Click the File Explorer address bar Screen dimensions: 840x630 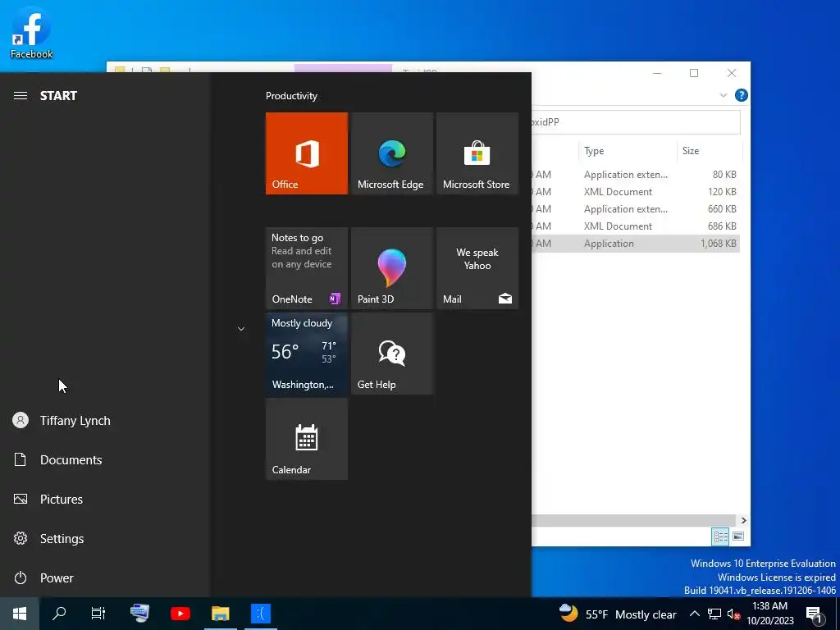[x=636, y=122]
